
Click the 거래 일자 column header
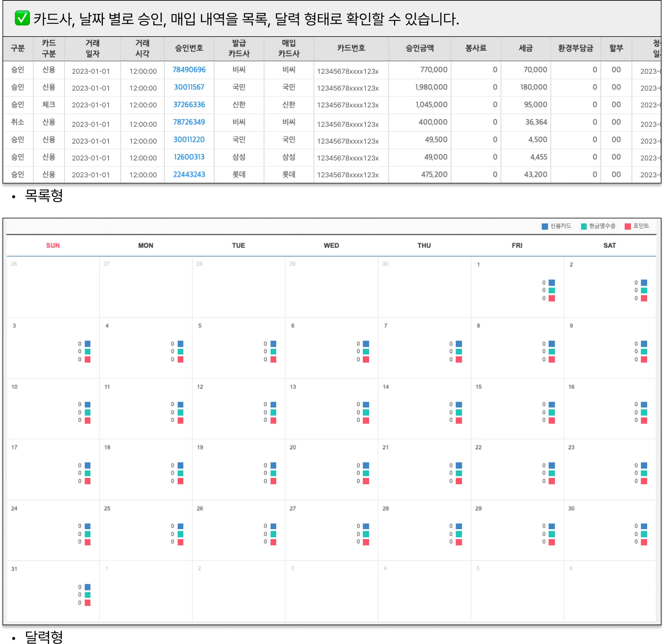click(92, 48)
